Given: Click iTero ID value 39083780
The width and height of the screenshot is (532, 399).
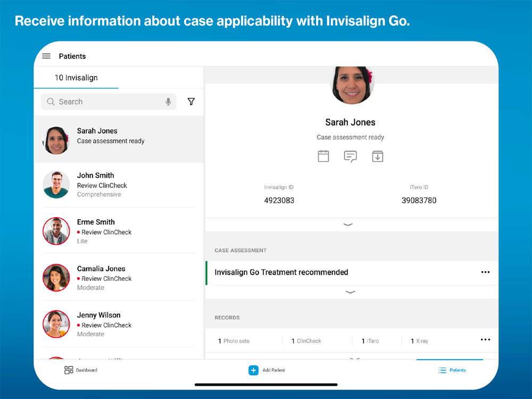Looking at the screenshot, I should click(x=419, y=201).
